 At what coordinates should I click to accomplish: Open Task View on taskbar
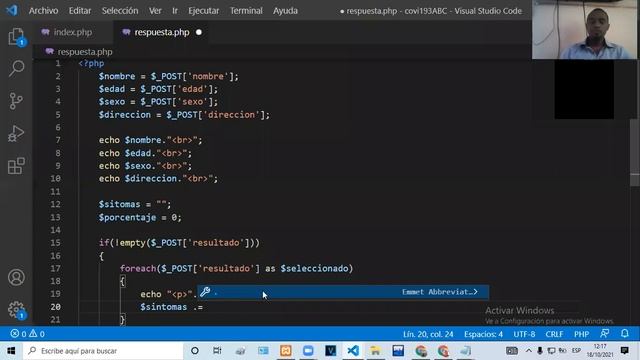217,351
